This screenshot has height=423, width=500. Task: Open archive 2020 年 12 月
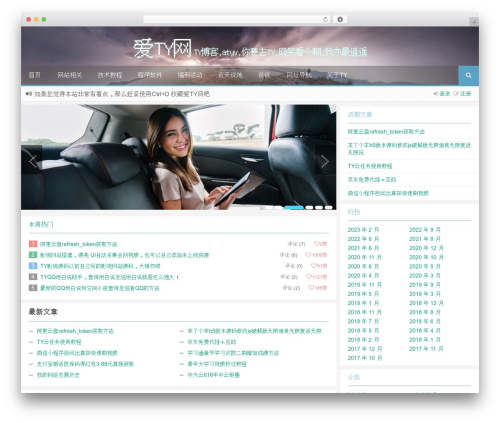pyautogui.click(x=426, y=248)
